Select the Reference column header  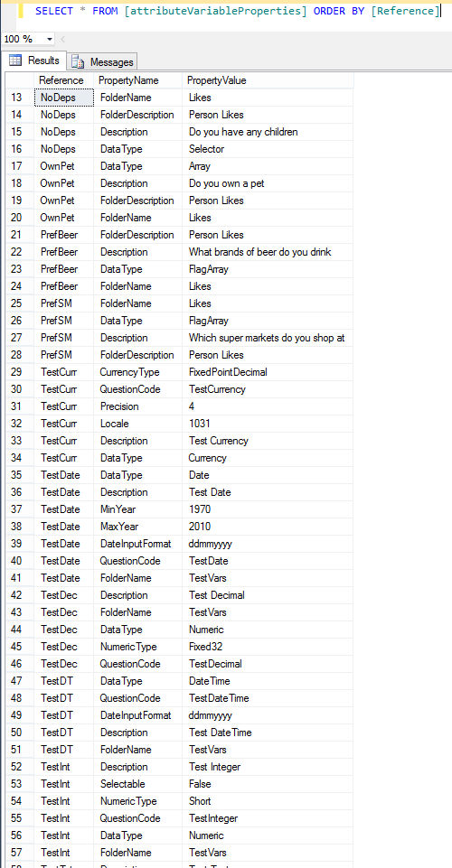click(63, 80)
